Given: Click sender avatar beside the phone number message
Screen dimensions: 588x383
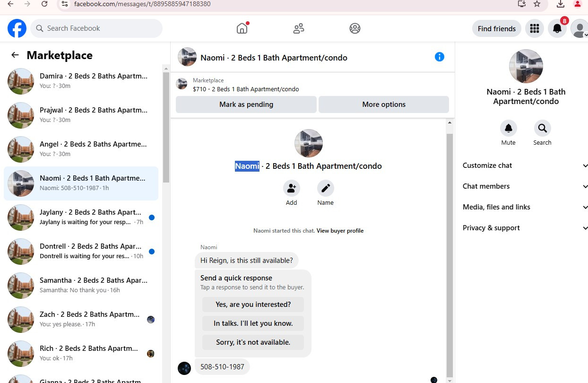Looking at the screenshot, I should click(x=184, y=368).
